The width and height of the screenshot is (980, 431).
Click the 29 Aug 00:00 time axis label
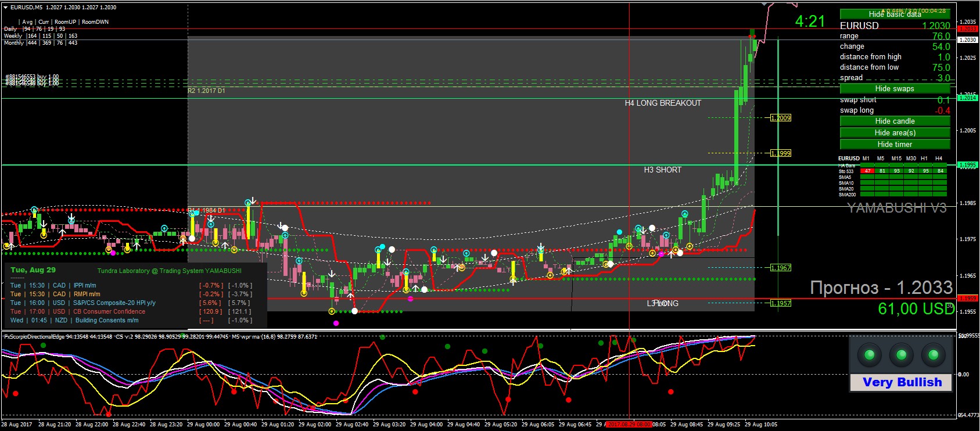point(203,425)
